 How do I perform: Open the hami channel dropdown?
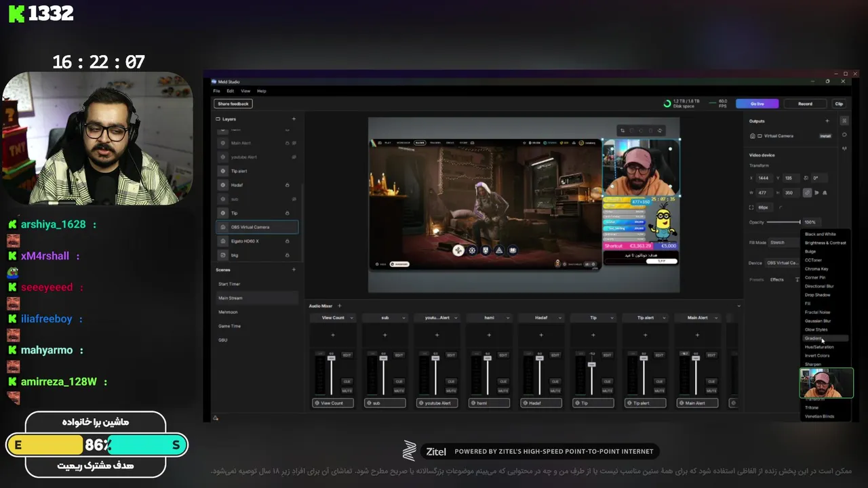[x=508, y=318]
